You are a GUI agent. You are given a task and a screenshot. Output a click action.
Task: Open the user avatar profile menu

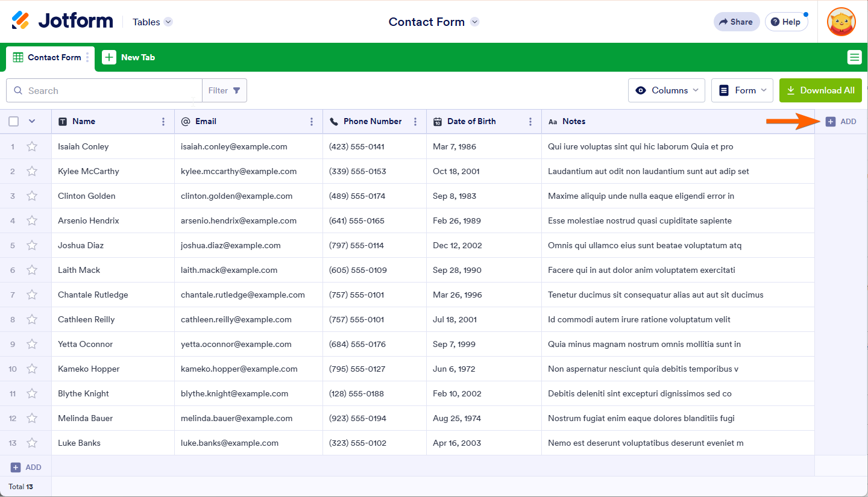pos(841,22)
